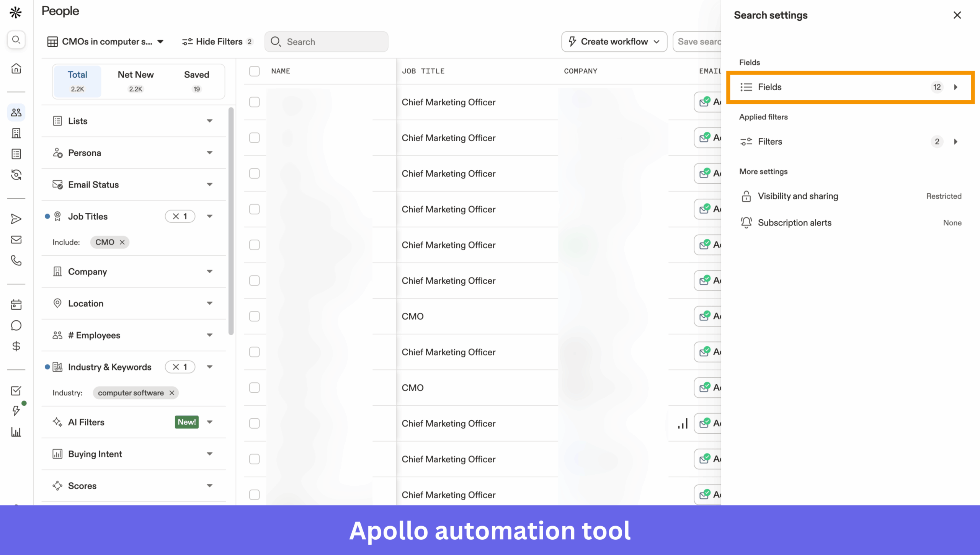Go to the Home sidebar icon

[x=16, y=69]
